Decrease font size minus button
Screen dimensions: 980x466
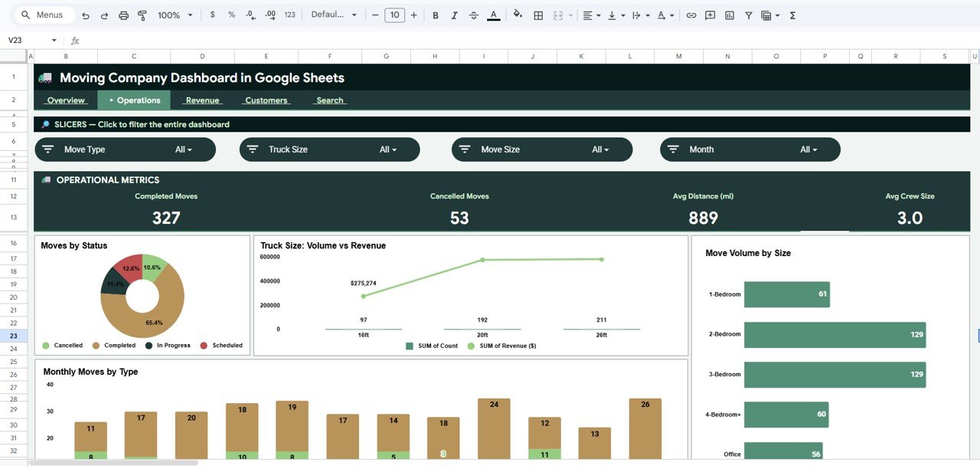374,15
